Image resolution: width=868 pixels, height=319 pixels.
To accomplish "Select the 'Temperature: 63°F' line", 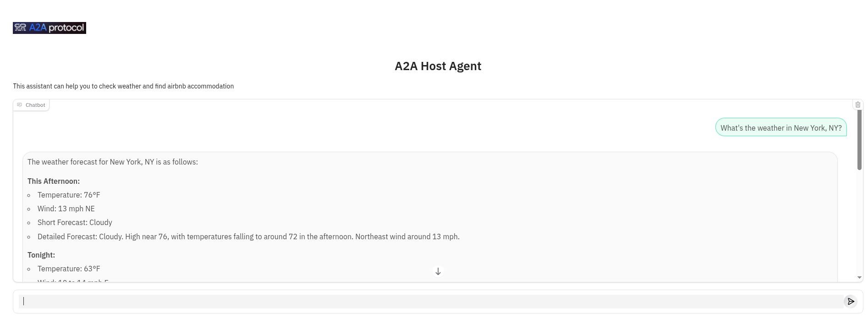I will pyautogui.click(x=69, y=269).
